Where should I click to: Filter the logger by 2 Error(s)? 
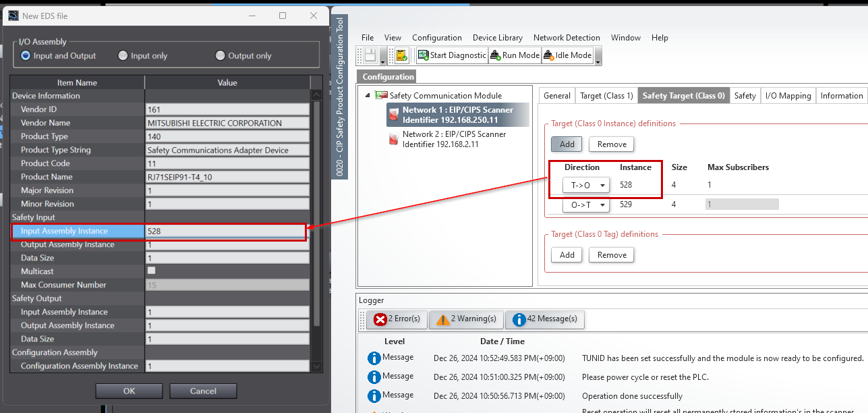(397, 319)
